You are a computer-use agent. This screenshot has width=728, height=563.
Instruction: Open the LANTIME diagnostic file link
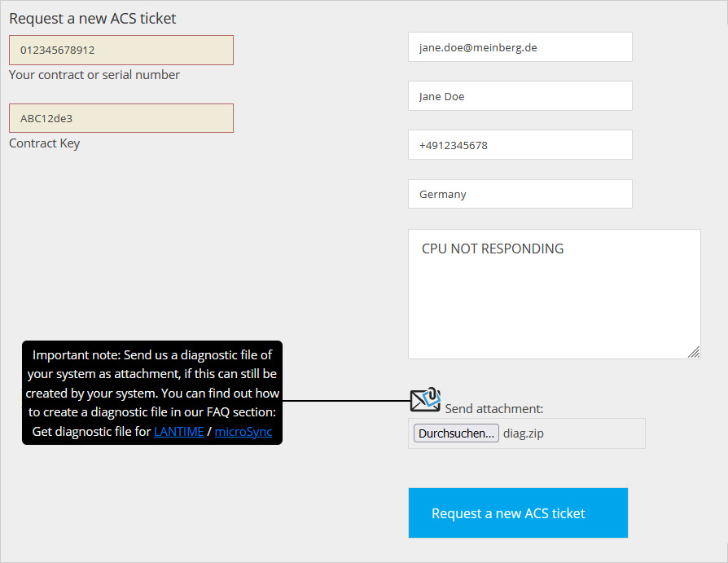click(x=178, y=432)
